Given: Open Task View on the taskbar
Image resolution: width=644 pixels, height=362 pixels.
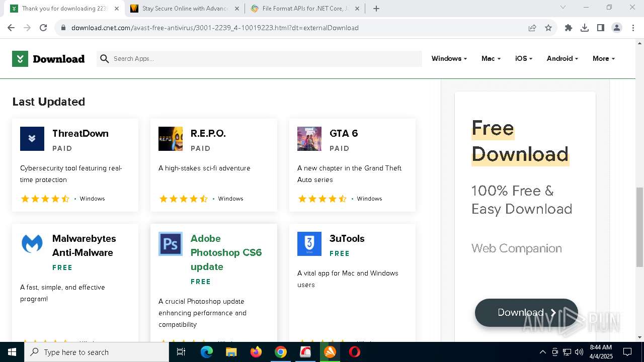Looking at the screenshot, I should tap(182, 352).
